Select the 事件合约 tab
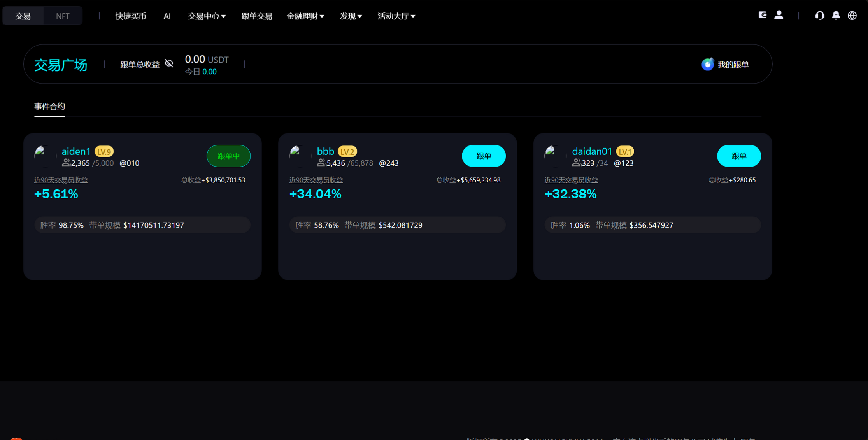Image resolution: width=868 pixels, height=440 pixels. (49, 106)
